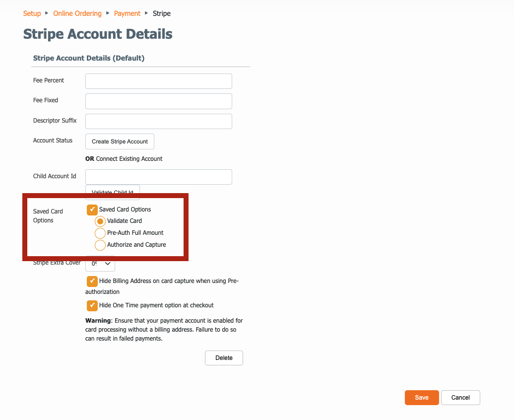This screenshot has height=420, width=514.
Task: Save the Stripe account details
Action: 422,398
